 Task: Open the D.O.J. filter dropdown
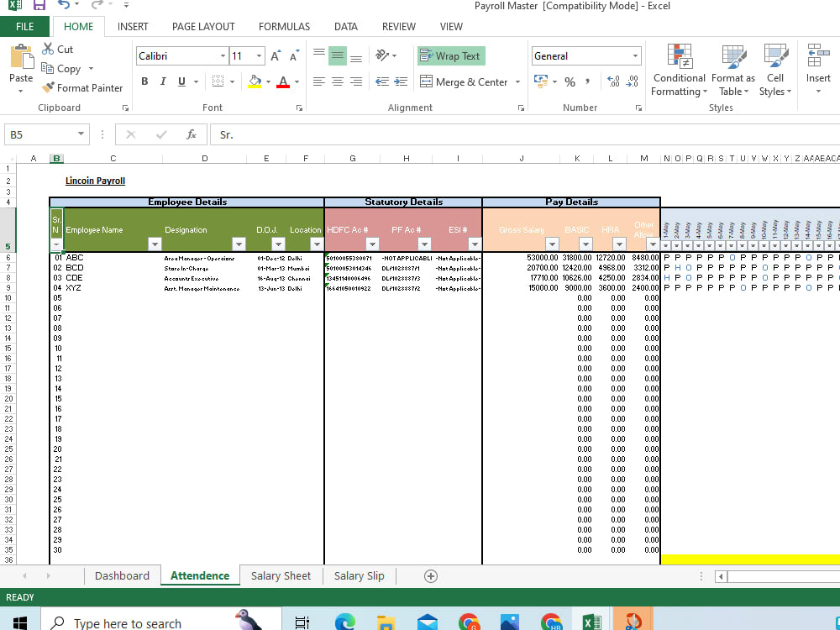click(278, 244)
